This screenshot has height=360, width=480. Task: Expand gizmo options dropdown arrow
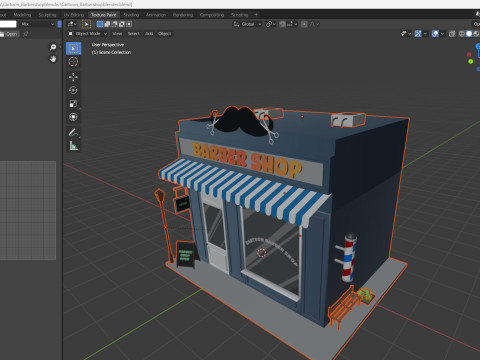pyautogui.click(x=425, y=34)
